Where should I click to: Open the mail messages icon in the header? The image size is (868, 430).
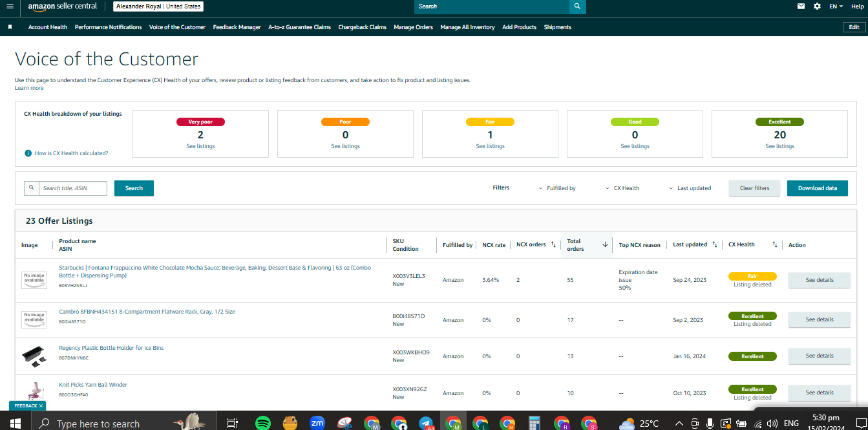tap(801, 6)
